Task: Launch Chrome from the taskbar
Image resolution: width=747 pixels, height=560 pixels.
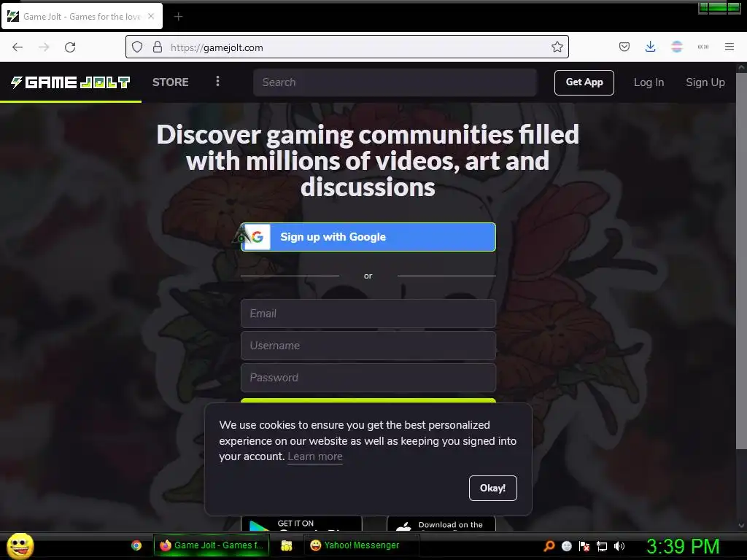Action: [x=136, y=545]
